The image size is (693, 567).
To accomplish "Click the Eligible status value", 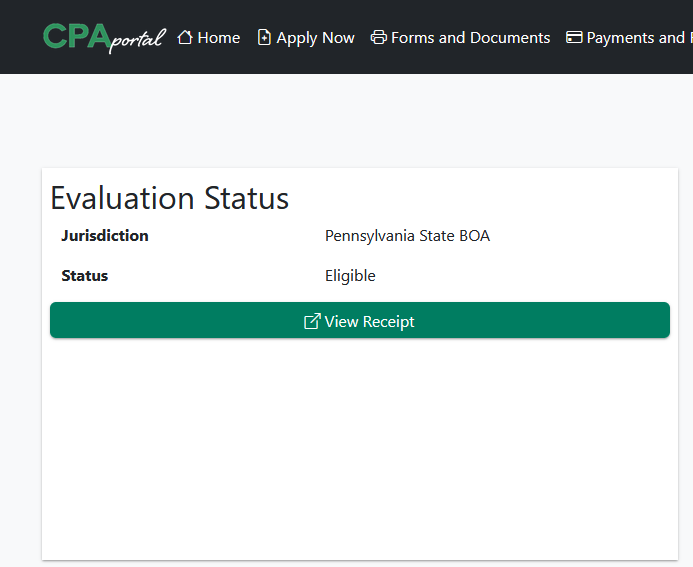I will click(x=350, y=276).
